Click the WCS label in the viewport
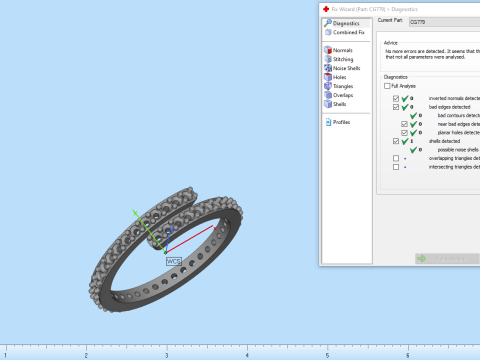The width and height of the screenshot is (480, 360). click(x=174, y=261)
